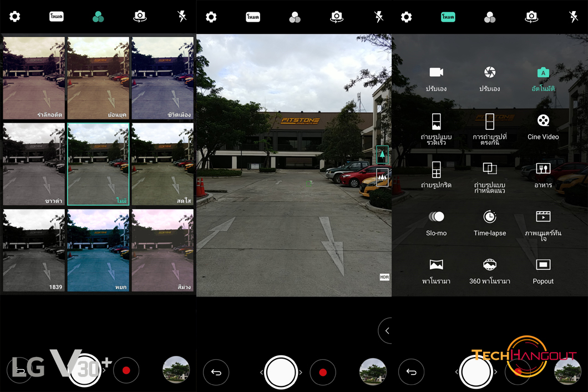The height and width of the screenshot is (392, 588).
Task: Toggle flash on the right screen
Action: click(574, 17)
